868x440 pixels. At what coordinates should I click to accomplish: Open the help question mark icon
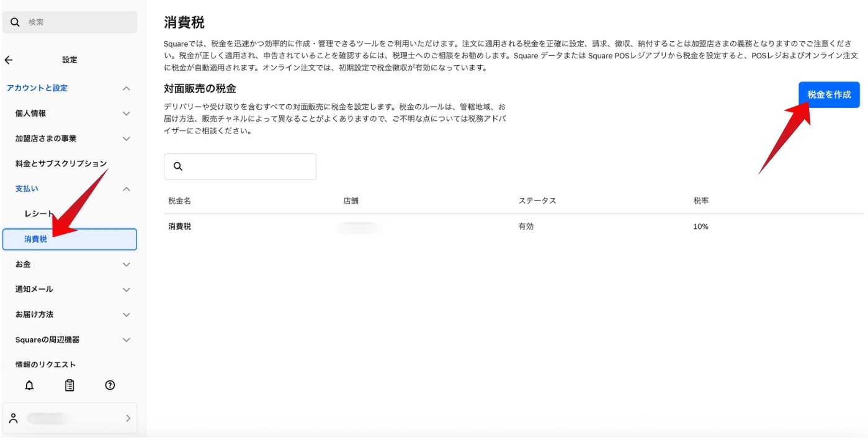tap(110, 385)
